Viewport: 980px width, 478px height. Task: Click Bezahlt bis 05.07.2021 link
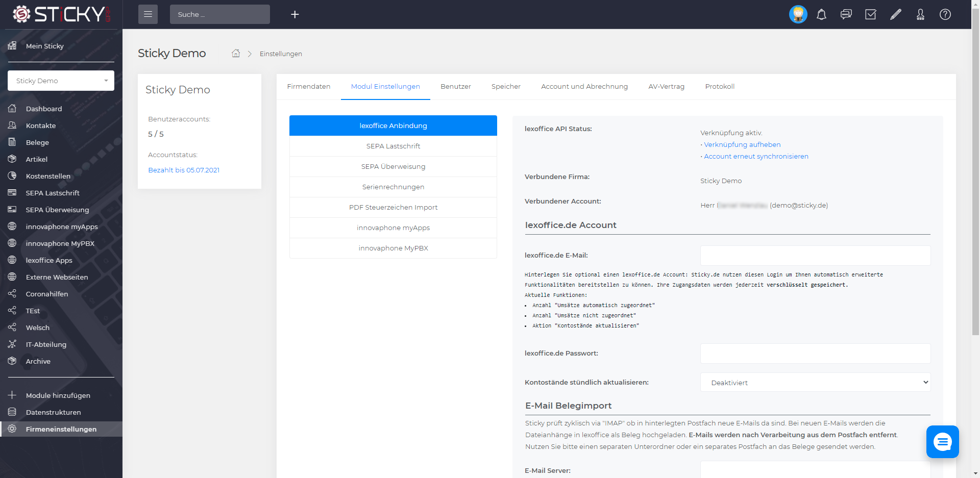(x=184, y=170)
